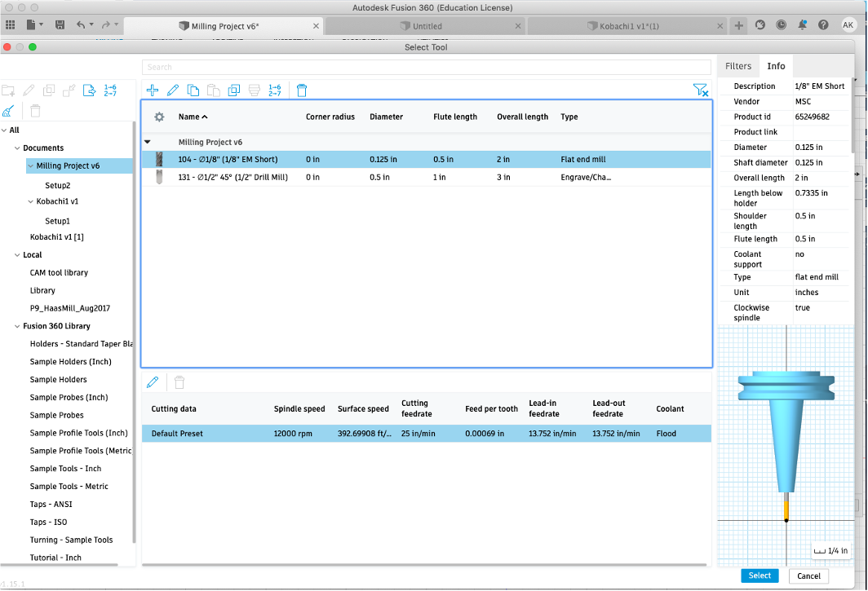Select the Default Preset cutting data row
The width and height of the screenshot is (868, 591).
tap(426, 434)
